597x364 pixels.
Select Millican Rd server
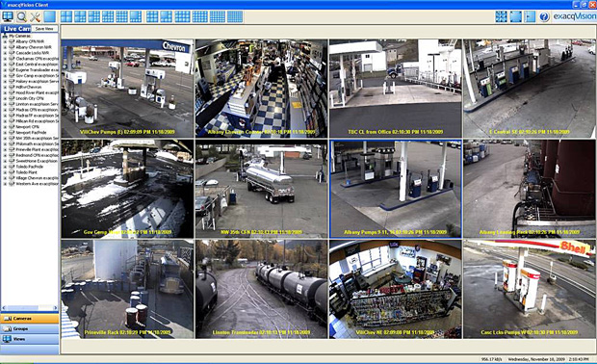coord(37,121)
